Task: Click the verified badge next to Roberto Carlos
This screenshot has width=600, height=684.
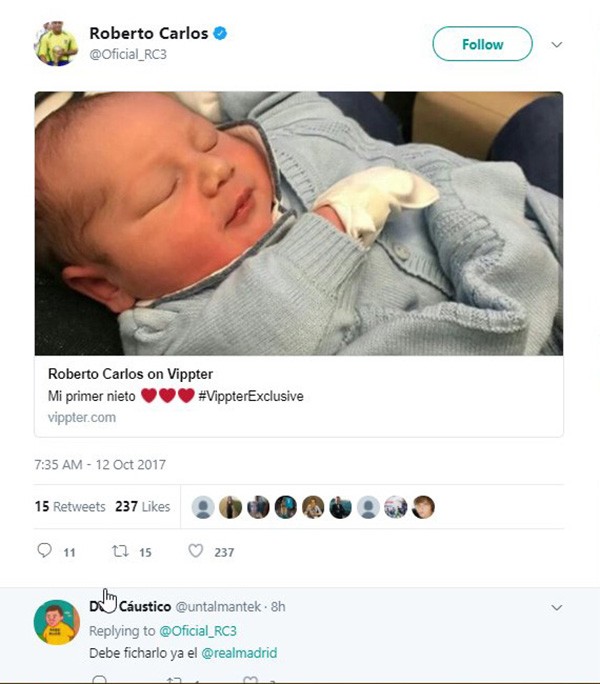Action: (220, 34)
